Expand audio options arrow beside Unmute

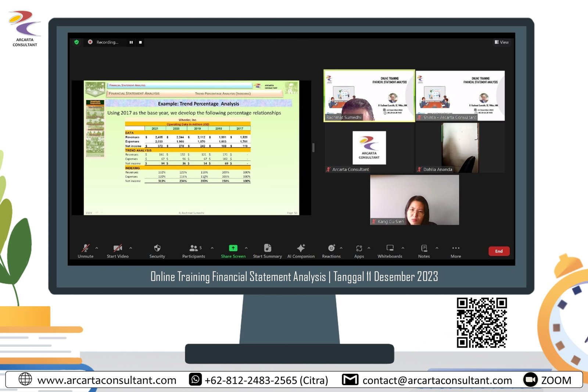(97, 248)
